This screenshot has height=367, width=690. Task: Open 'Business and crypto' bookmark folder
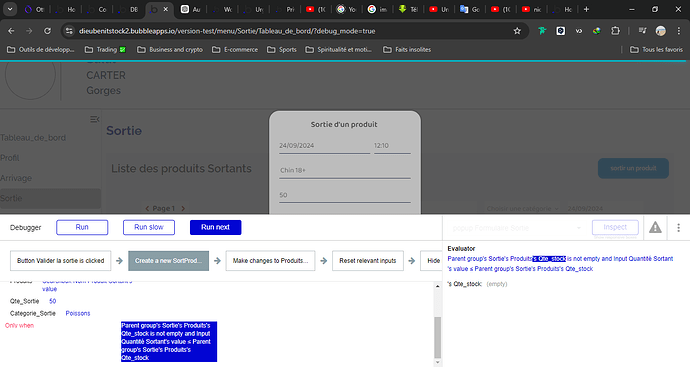[170, 50]
